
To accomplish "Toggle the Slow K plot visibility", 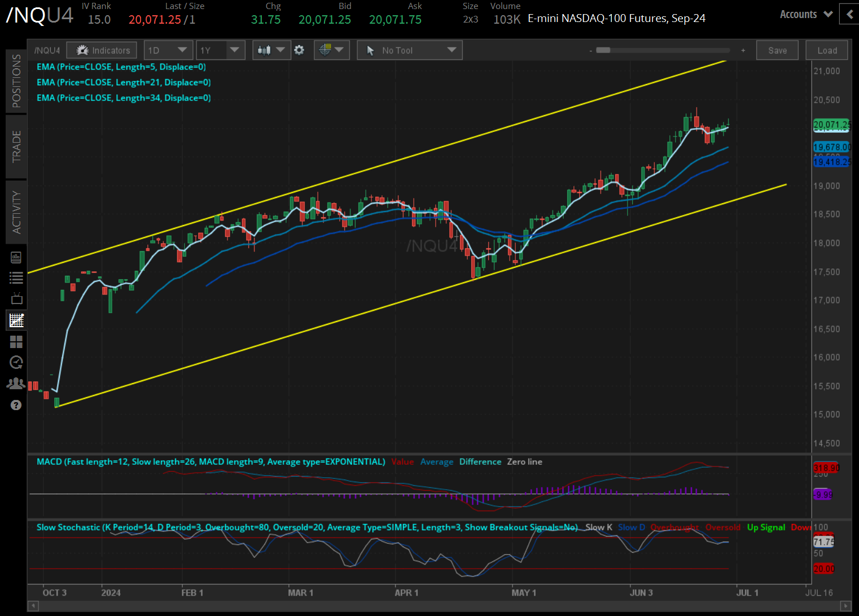I will (x=598, y=527).
